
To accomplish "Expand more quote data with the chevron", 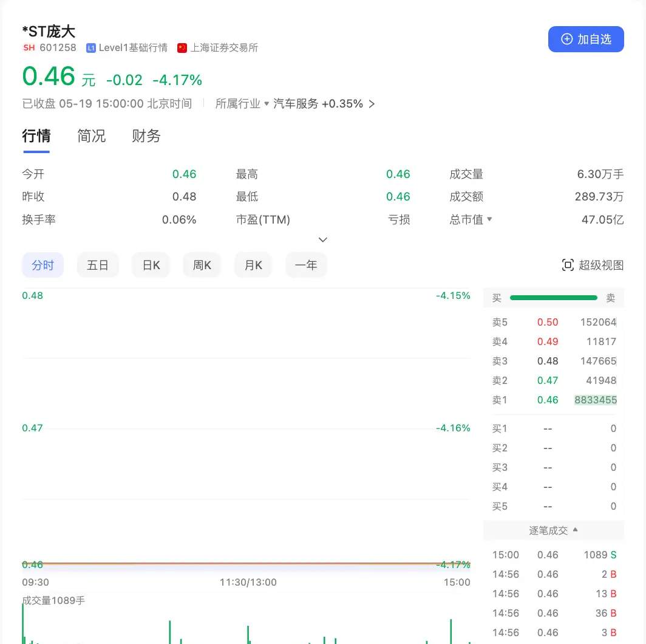I will coord(323,239).
